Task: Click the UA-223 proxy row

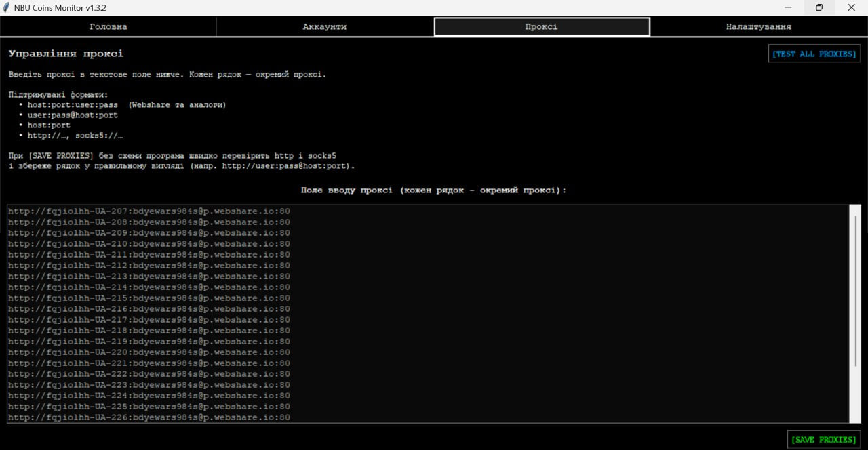Action: pos(149,385)
